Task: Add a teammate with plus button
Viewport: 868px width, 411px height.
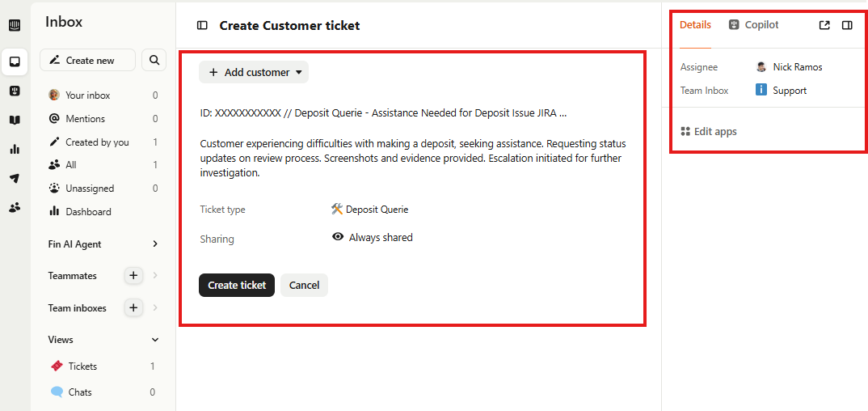Action: click(133, 276)
